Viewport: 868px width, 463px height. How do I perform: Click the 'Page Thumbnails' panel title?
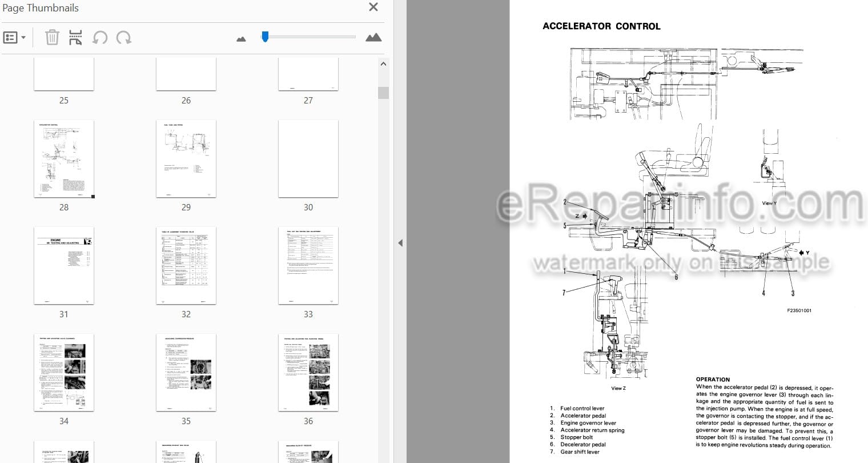pos(41,8)
